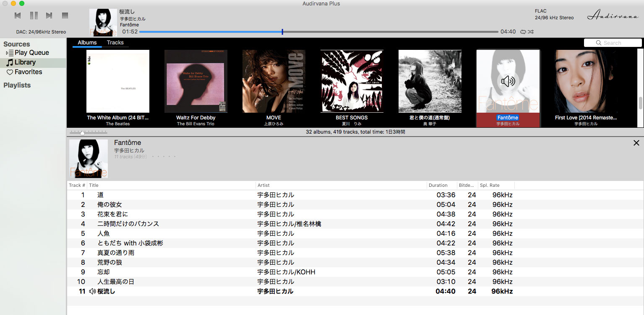Click the artist label 奥 華子
644x315 pixels.
[x=430, y=124]
